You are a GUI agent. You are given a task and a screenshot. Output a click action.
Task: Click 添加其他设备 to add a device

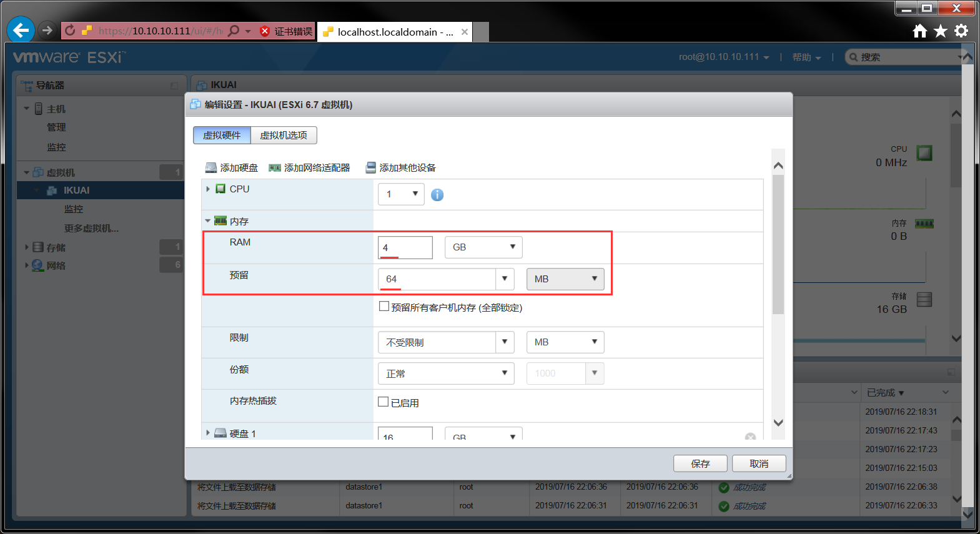[x=401, y=167]
